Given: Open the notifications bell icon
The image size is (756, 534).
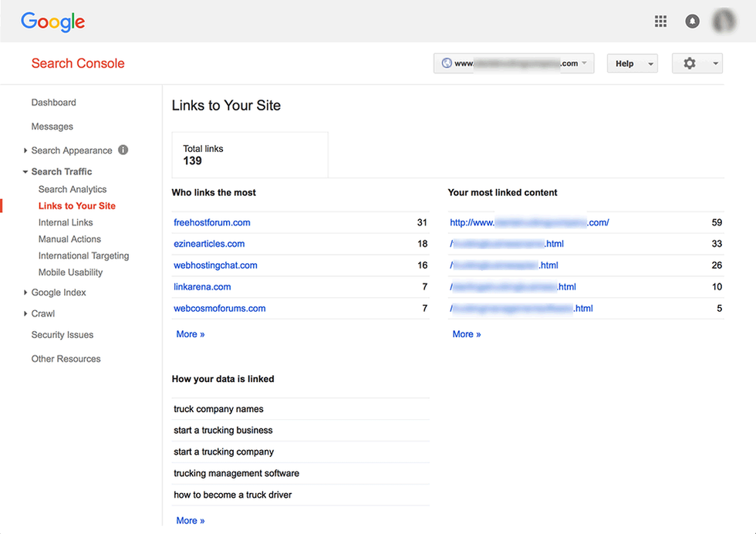Looking at the screenshot, I should click(693, 22).
